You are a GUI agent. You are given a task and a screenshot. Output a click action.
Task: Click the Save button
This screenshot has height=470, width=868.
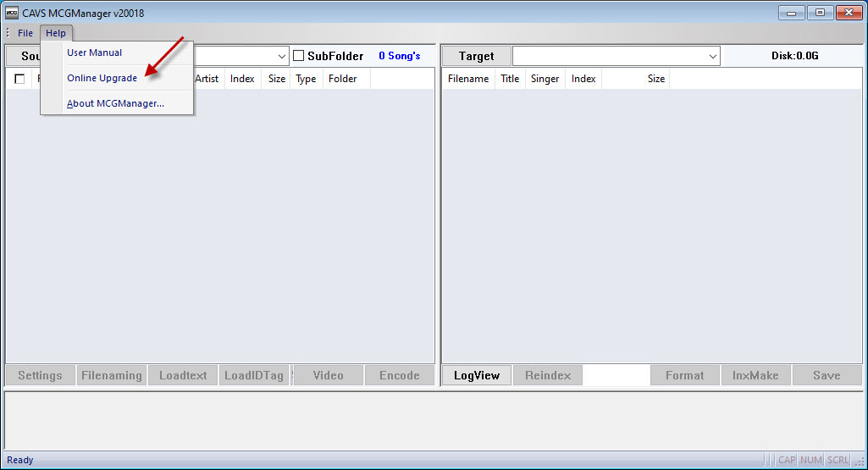coord(827,375)
